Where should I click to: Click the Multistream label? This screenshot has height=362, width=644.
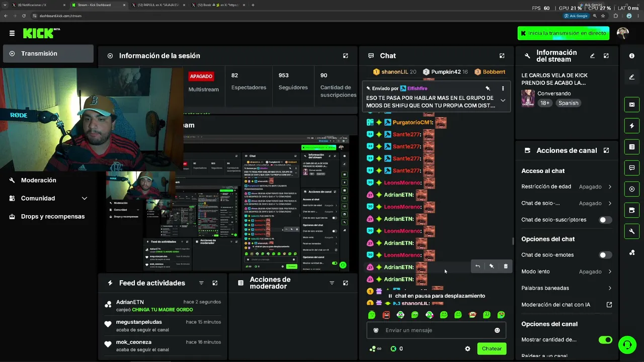point(203,89)
